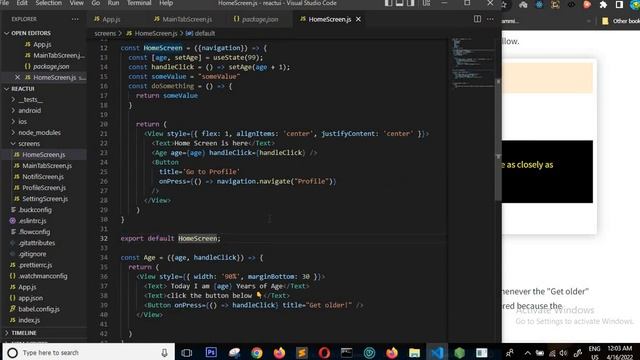This screenshot has width=640, height=360.
Task: Click the Type here to search box
Action: 88,353
